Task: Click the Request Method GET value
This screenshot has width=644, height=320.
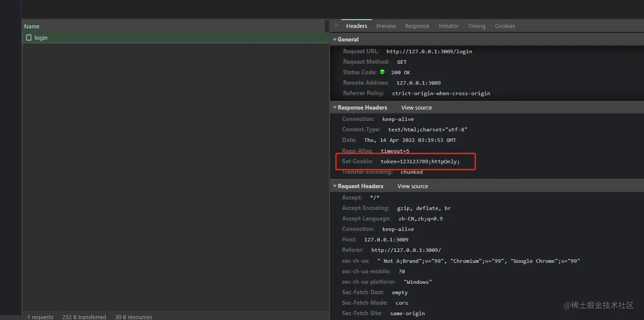Action: pyautogui.click(x=402, y=62)
